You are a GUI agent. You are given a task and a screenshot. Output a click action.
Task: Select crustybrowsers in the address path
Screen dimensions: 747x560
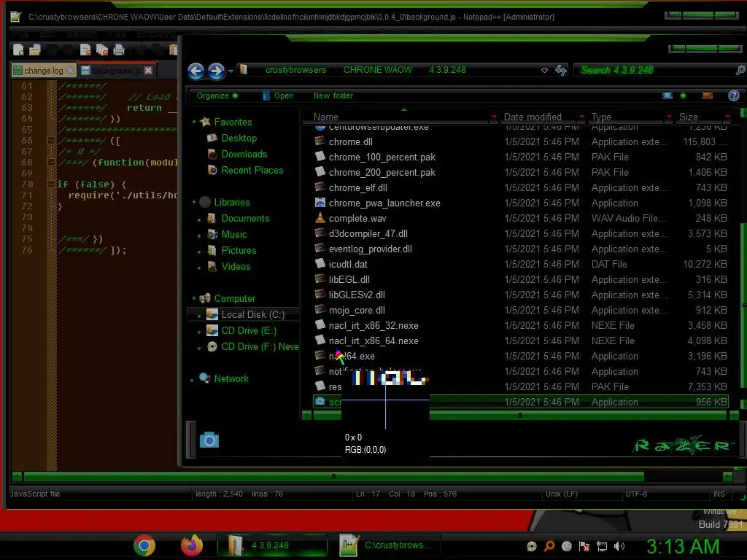pos(296,69)
